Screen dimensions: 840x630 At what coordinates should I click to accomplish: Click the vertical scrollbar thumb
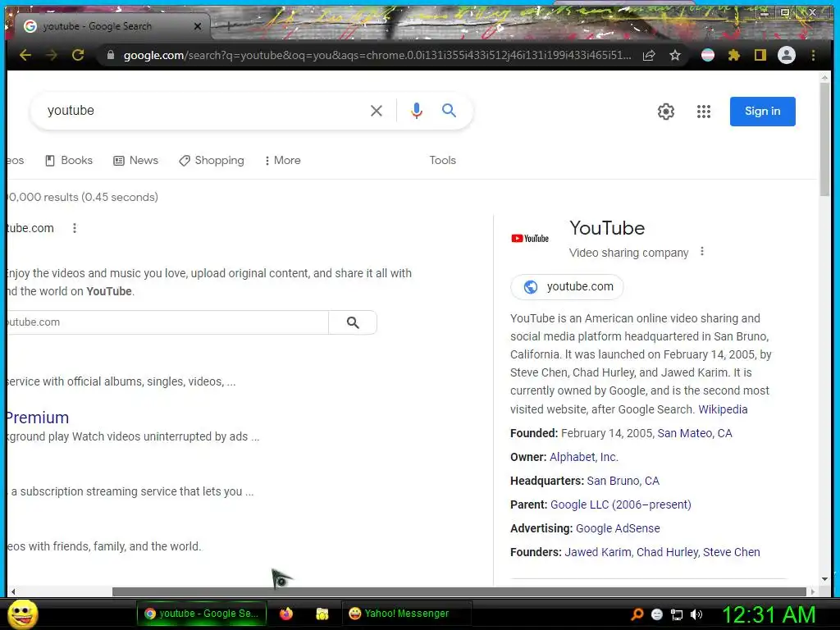824,139
